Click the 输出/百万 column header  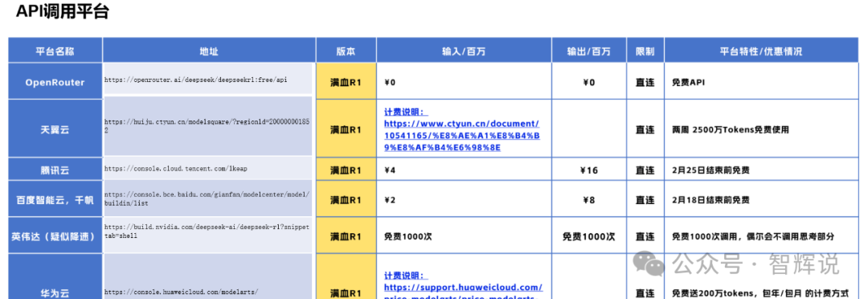click(589, 51)
